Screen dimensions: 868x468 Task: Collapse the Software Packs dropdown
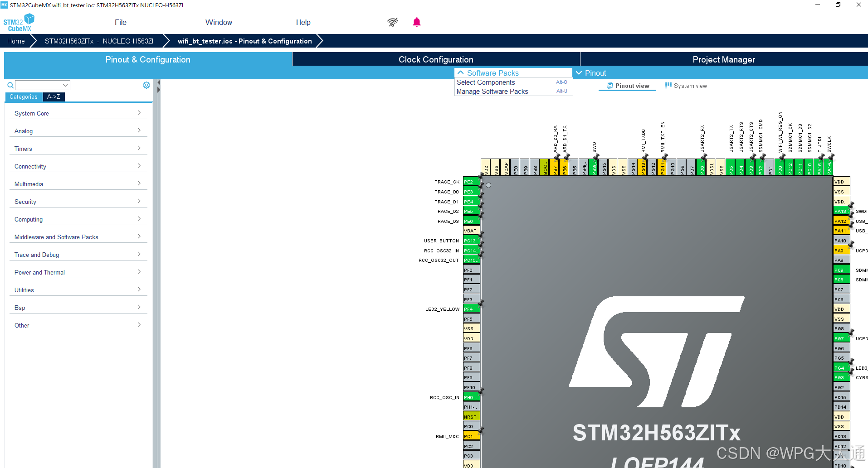pyautogui.click(x=513, y=73)
